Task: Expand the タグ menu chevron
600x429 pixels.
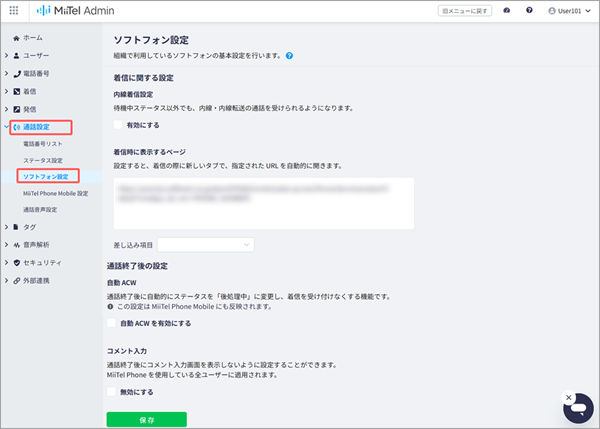Action: [x=7, y=227]
